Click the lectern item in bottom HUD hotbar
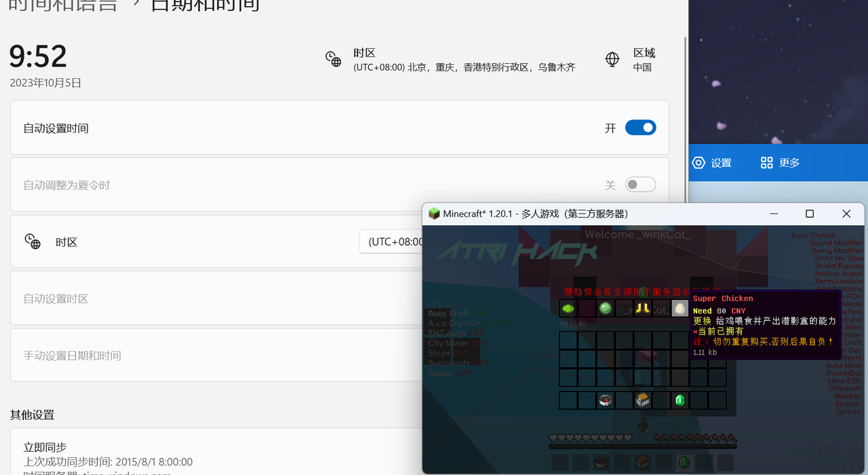The image size is (868, 475). 643,463
